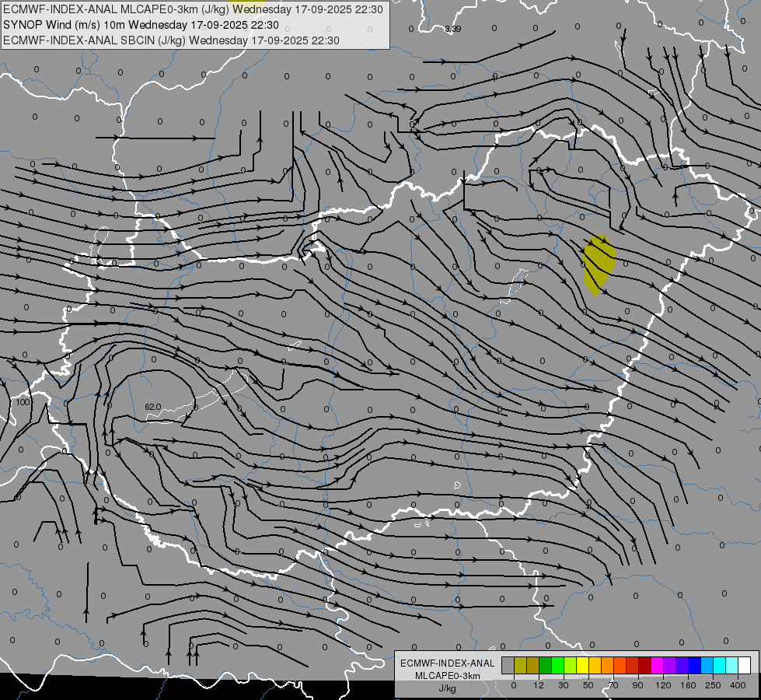This screenshot has width=761, height=700.
Task: Click the legend label 30
Action: [564, 685]
